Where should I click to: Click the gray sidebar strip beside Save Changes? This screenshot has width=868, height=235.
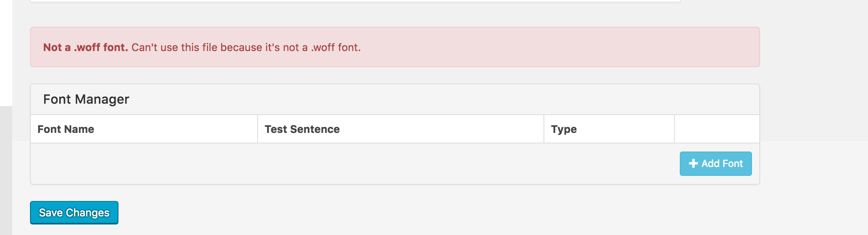tap(6, 182)
